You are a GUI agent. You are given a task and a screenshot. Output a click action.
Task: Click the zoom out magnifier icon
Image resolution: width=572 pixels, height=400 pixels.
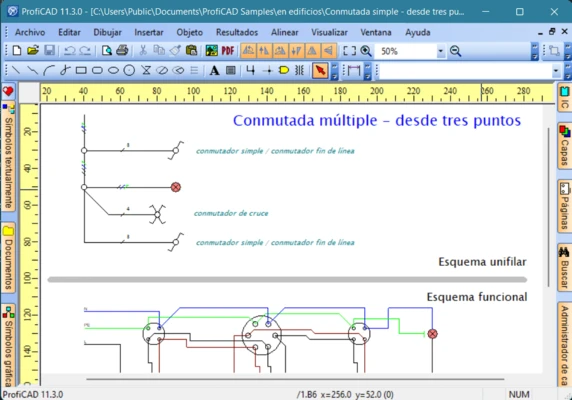pos(455,51)
